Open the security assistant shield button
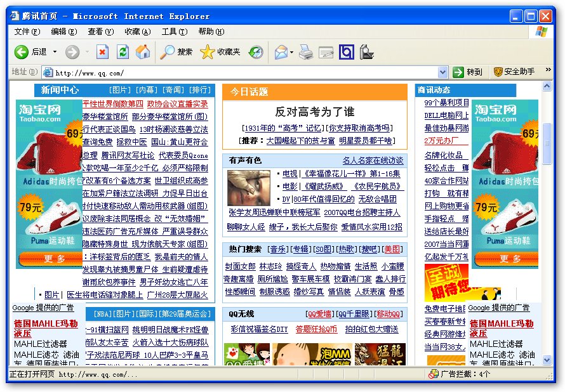Image resolution: width=565 pixels, height=392 pixels. coord(514,72)
